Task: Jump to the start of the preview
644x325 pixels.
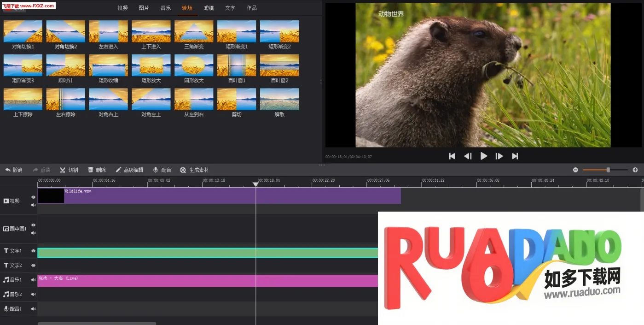Action: [452, 156]
